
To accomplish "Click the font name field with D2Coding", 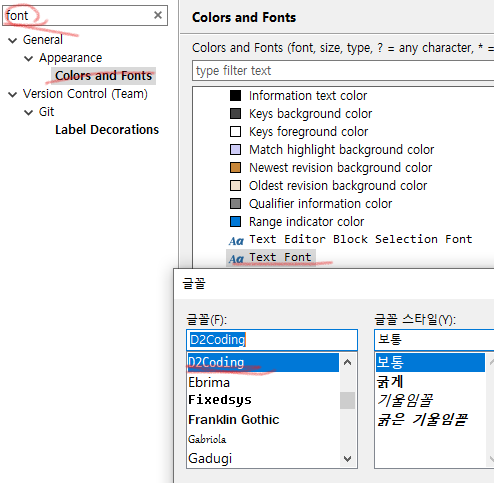I will 272,340.
